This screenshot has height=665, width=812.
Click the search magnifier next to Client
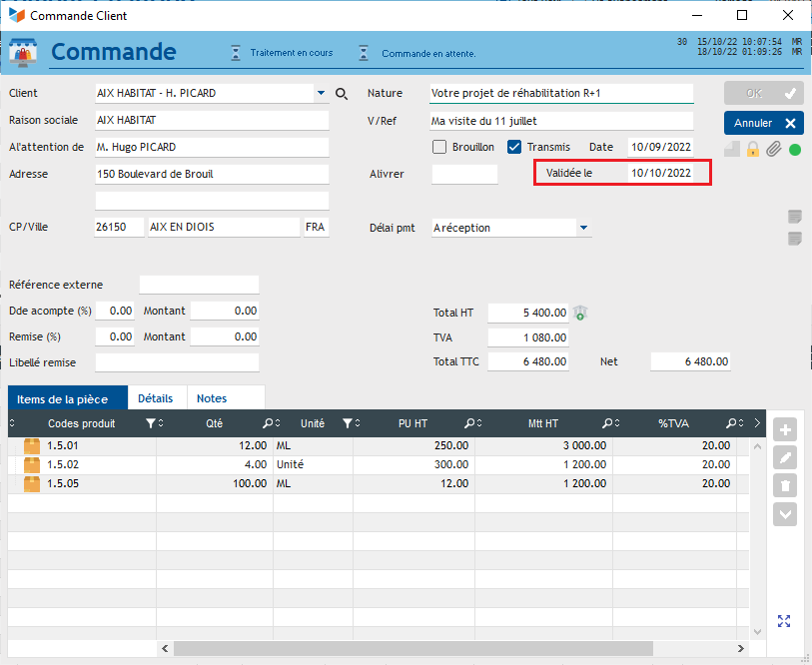[342, 94]
